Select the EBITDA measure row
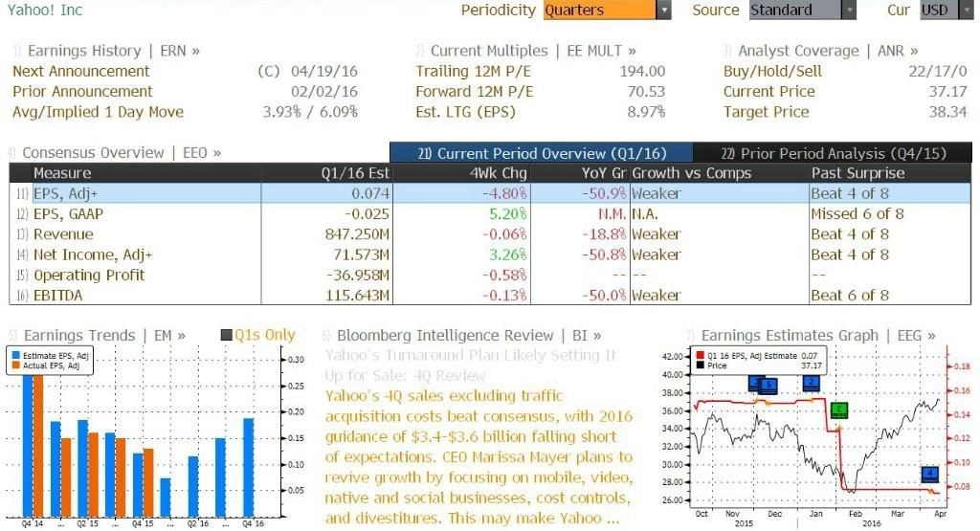This screenshot has height=531, width=980. 490,295
